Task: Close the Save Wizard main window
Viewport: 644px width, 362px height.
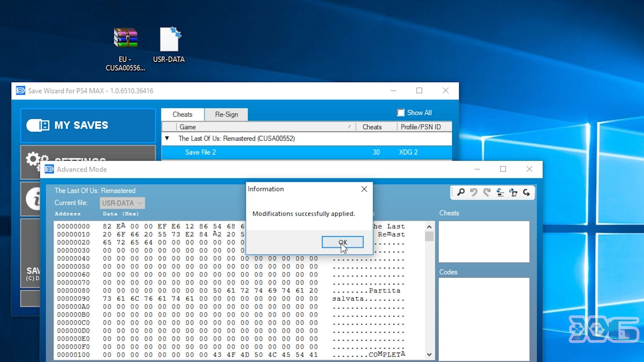Action: coord(446,90)
